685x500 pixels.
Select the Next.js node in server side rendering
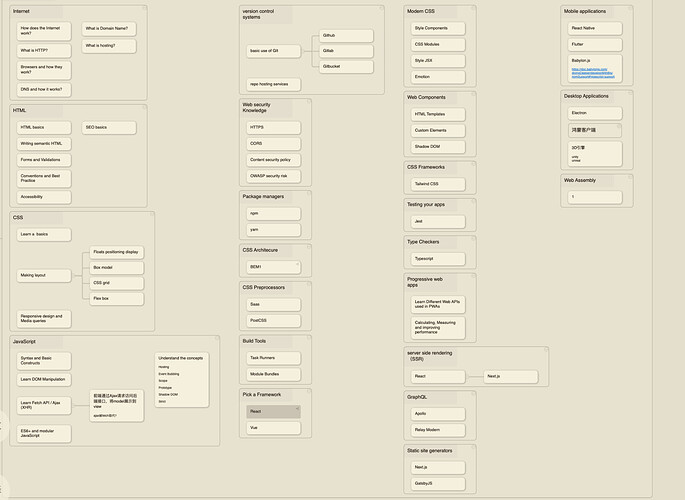pyautogui.click(x=506, y=377)
